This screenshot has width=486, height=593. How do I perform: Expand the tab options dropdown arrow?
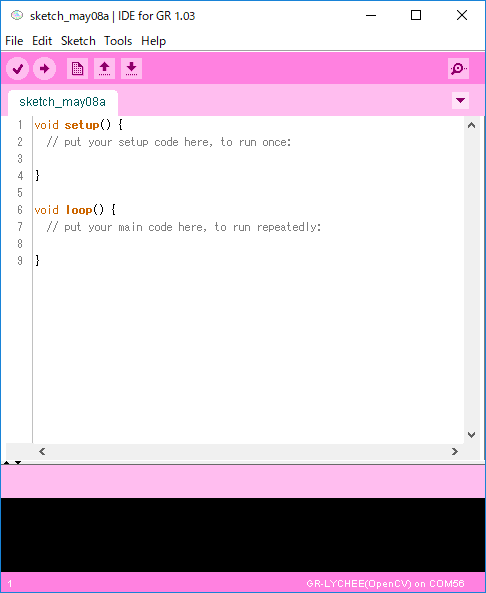pyautogui.click(x=460, y=101)
